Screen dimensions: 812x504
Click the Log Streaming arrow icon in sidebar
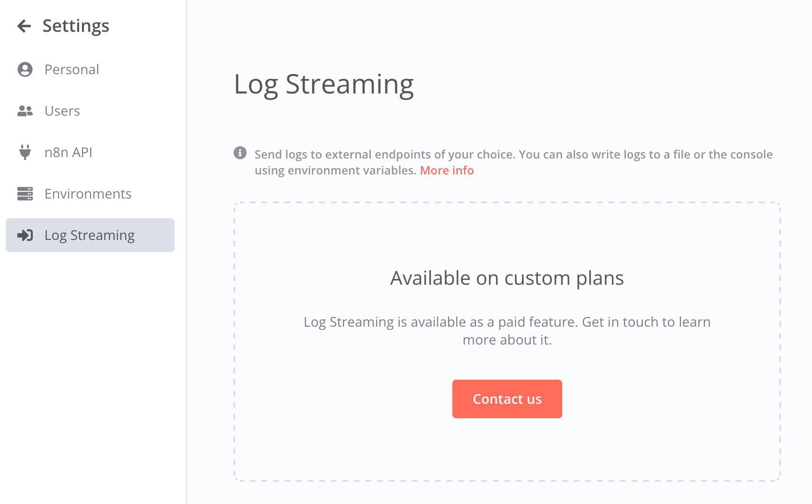click(x=25, y=235)
